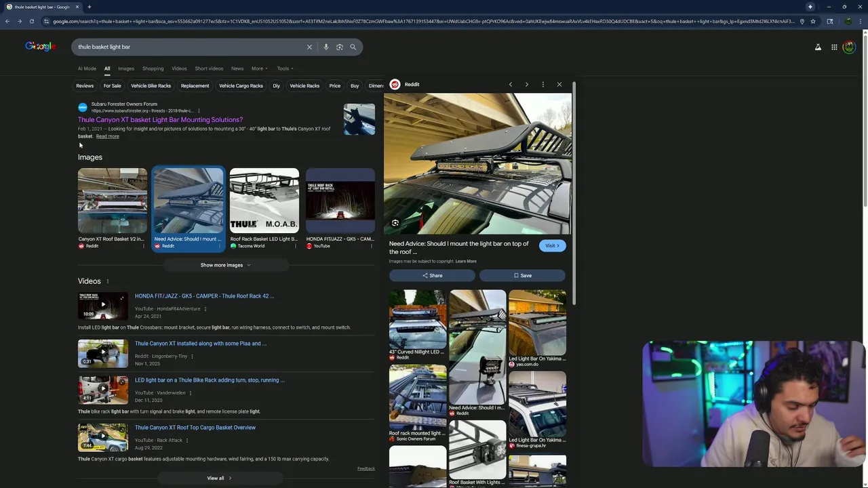The image size is (868, 488).
Task: Open 43" Curved Nilight LED related image
Action: tap(418, 319)
